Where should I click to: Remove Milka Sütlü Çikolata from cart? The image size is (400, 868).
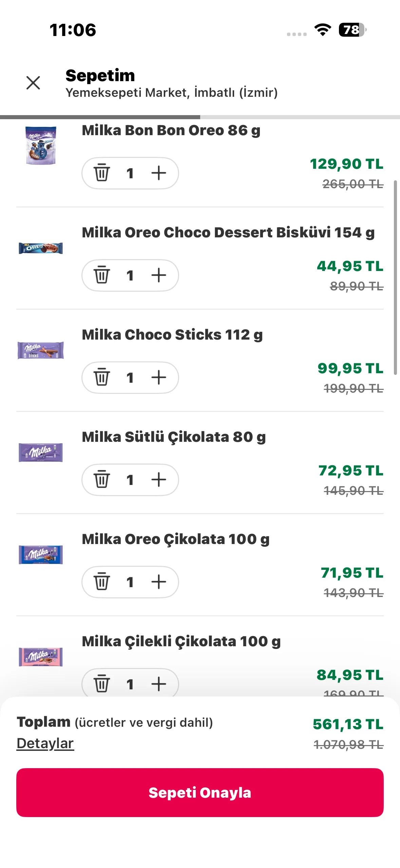101,480
